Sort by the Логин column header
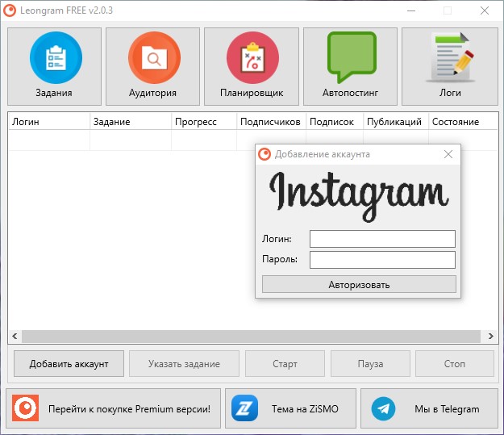 [x=48, y=122]
